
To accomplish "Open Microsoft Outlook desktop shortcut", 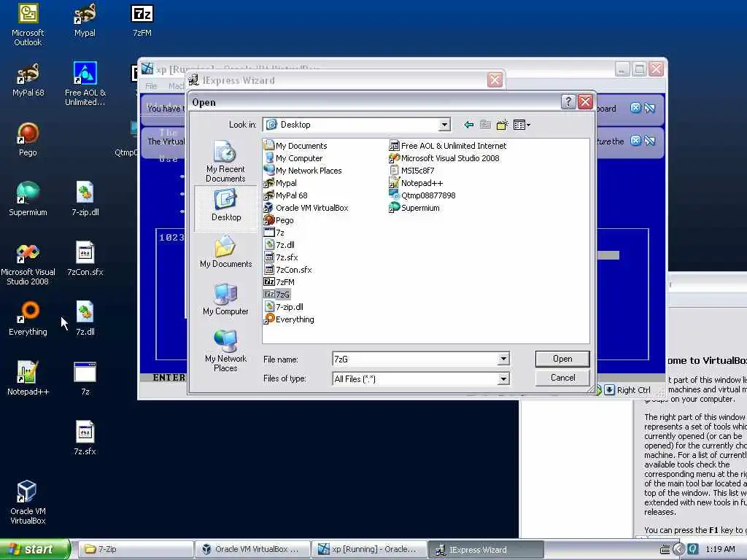I will tap(28, 26).
